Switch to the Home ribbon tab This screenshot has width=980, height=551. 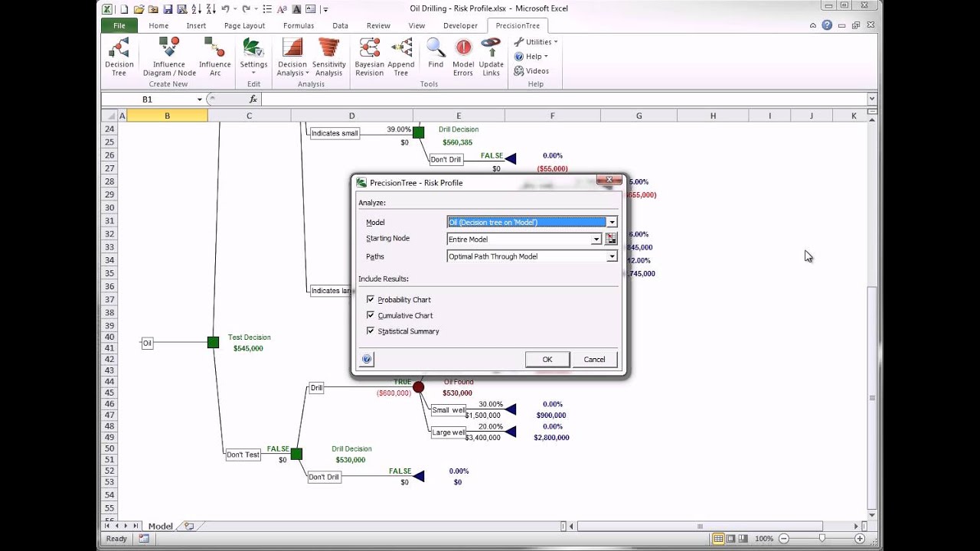click(x=158, y=25)
